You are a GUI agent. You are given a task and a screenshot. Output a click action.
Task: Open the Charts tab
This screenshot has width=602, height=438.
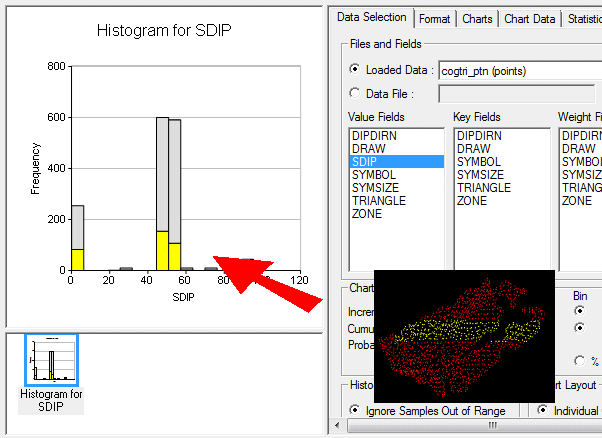coord(477,18)
